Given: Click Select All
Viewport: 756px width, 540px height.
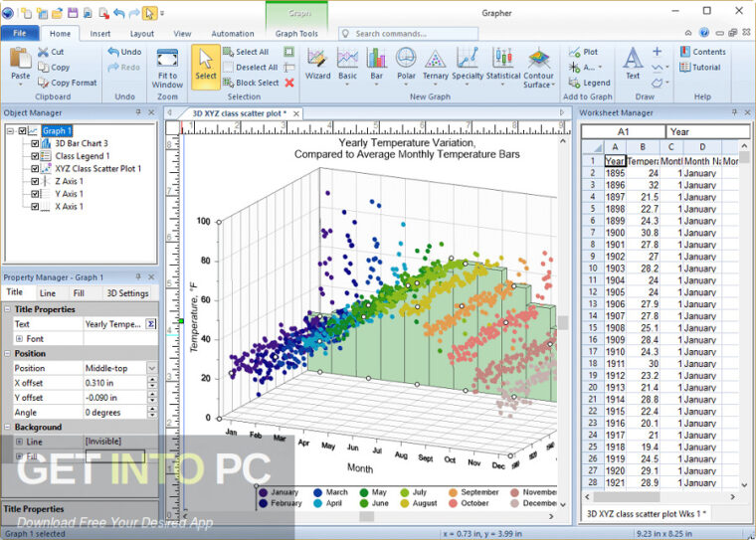Looking at the screenshot, I should pos(246,52).
